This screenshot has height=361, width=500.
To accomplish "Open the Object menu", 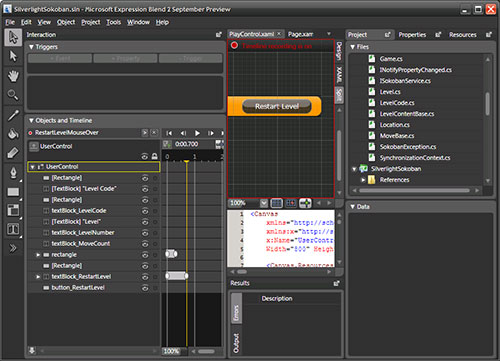I will (x=66, y=22).
